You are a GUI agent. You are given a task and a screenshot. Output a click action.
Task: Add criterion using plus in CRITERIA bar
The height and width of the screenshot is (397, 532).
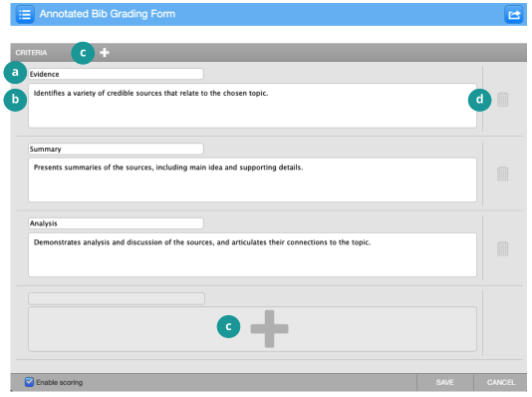(105, 52)
